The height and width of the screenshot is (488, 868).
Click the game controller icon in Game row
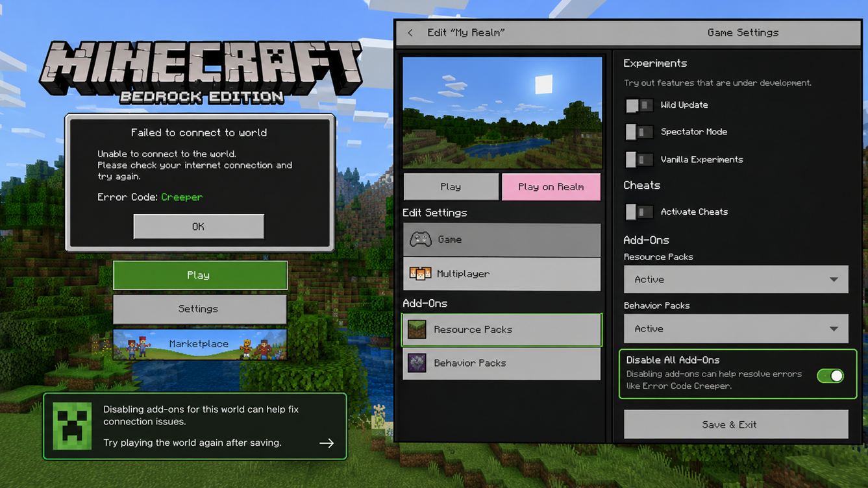420,239
